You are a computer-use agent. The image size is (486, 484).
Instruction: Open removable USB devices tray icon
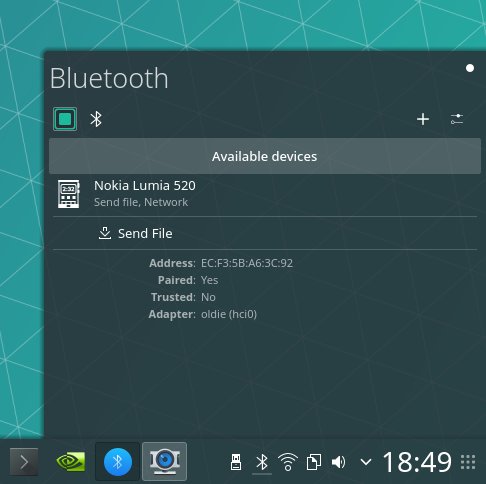click(x=236, y=462)
